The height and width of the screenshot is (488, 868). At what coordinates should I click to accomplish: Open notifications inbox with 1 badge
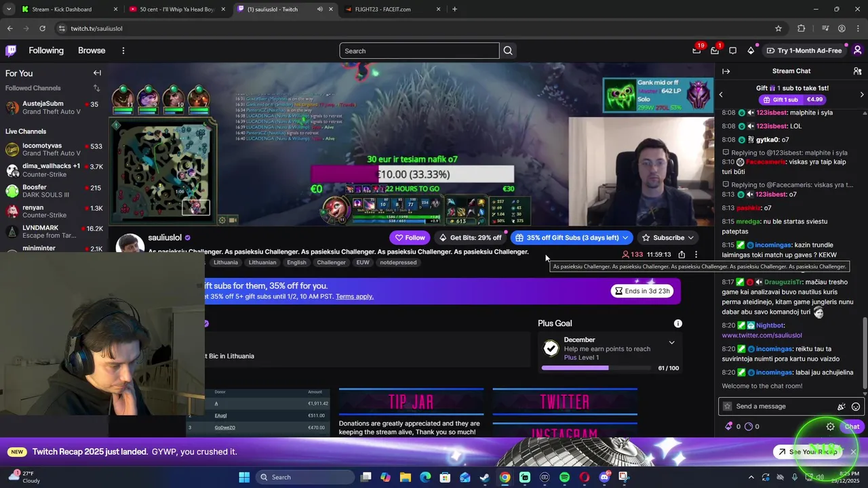(x=715, y=50)
